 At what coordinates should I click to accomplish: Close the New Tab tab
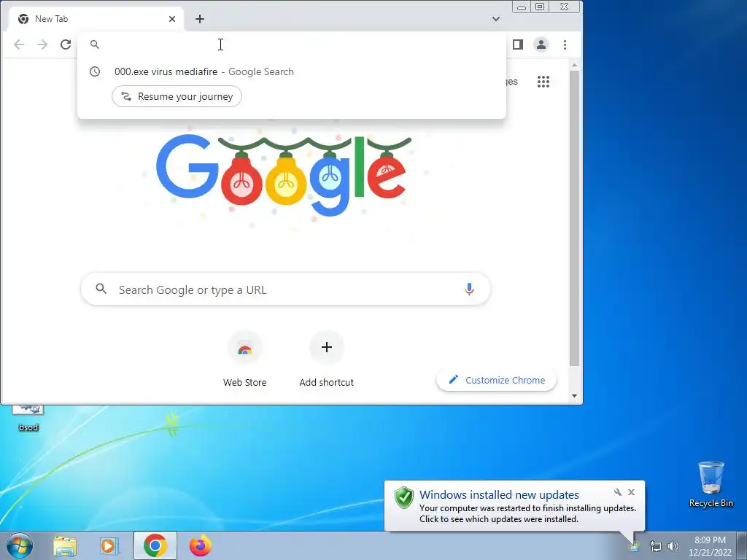172,19
